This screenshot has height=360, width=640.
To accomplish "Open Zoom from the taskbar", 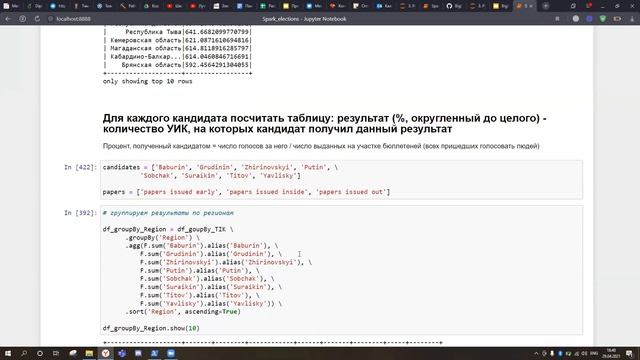I will [171, 353].
